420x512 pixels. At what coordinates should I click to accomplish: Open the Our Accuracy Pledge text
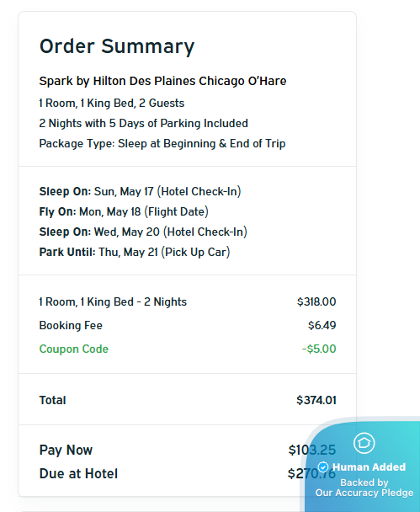364,493
